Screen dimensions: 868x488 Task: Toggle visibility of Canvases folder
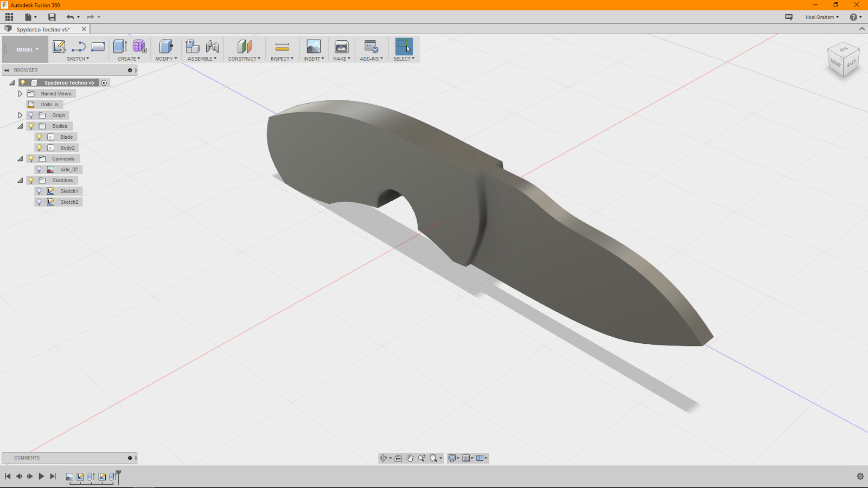point(31,159)
